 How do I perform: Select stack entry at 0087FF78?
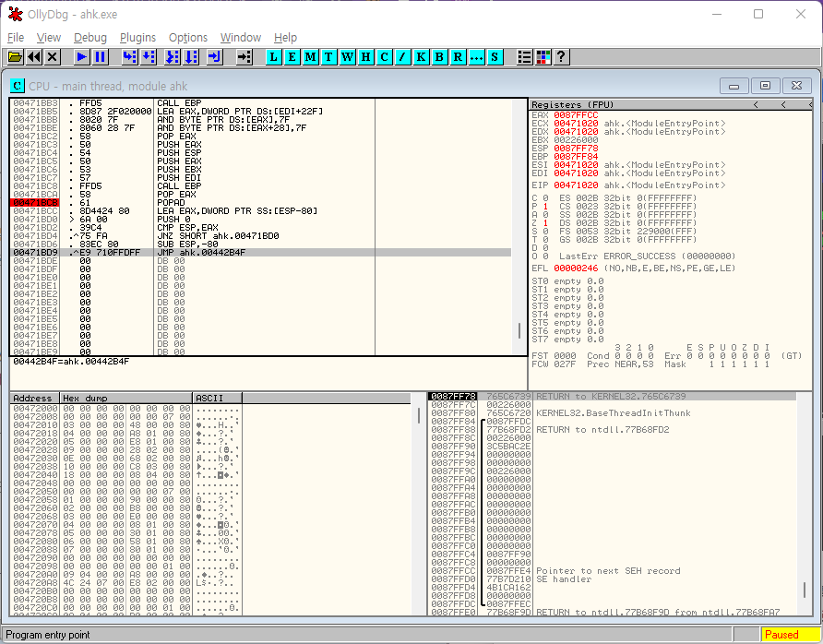point(612,396)
